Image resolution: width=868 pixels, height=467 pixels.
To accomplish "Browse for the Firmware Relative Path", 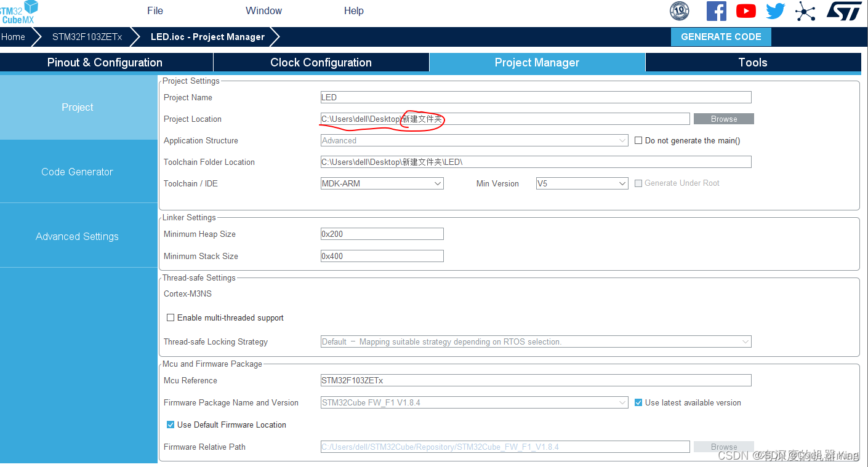I will pyautogui.click(x=723, y=447).
